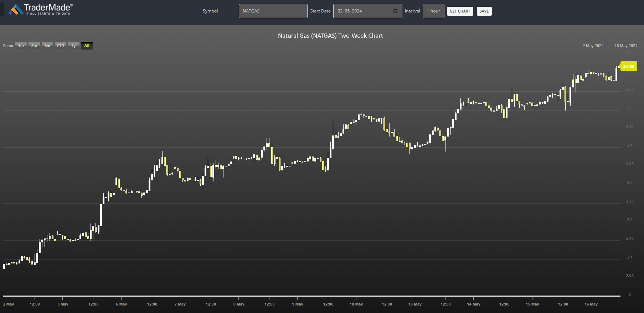Click the 15 May x-axis label

coord(532,304)
